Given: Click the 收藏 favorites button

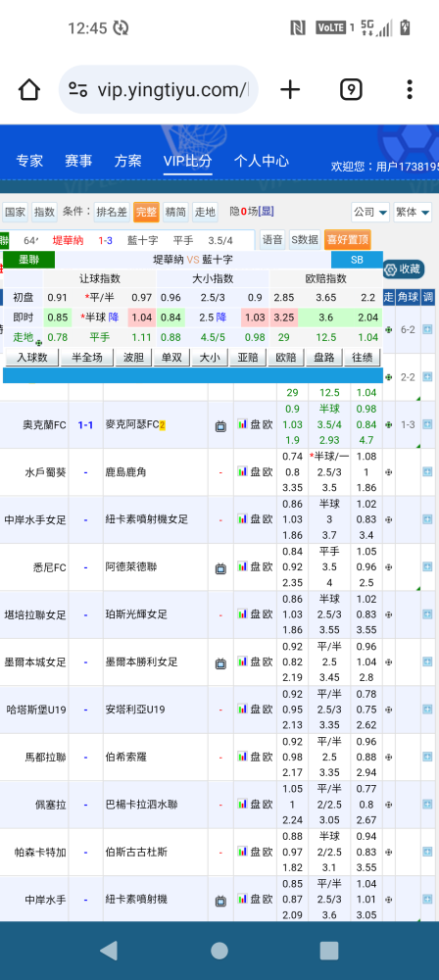Looking at the screenshot, I should [x=404, y=269].
